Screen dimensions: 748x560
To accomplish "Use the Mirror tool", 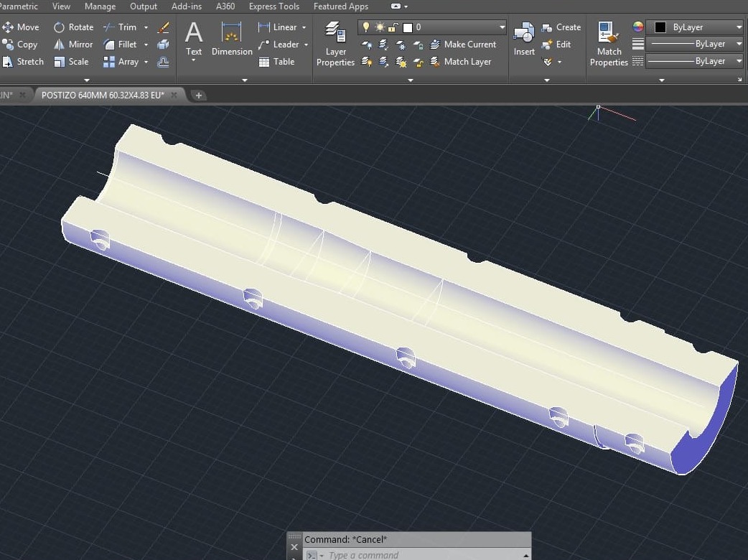I will coord(73,45).
